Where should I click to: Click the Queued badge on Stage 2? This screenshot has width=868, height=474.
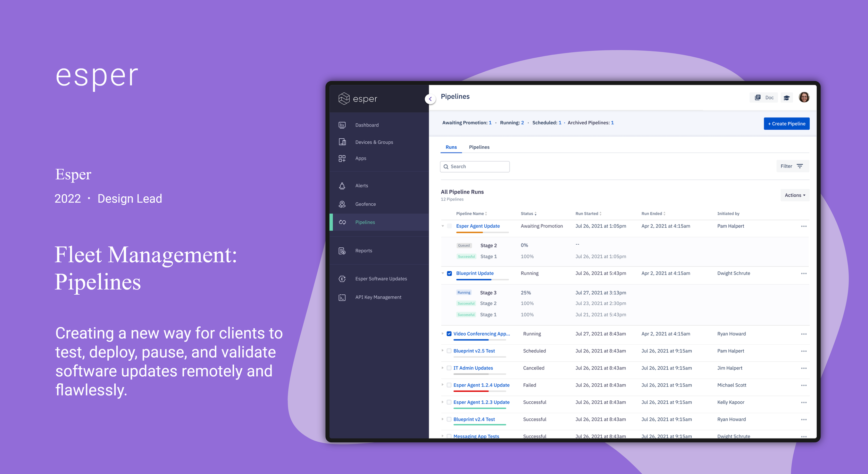click(x=464, y=245)
